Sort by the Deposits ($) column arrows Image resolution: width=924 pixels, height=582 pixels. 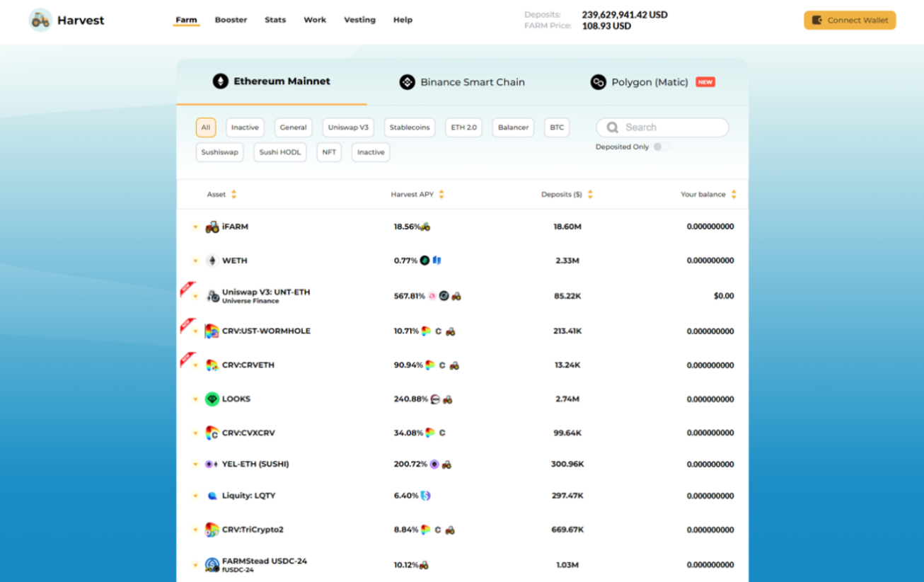point(590,194)
